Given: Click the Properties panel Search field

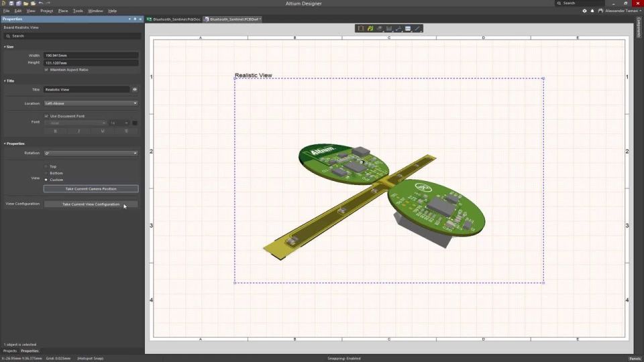Looking at the screenshot, I should (72, 36).
